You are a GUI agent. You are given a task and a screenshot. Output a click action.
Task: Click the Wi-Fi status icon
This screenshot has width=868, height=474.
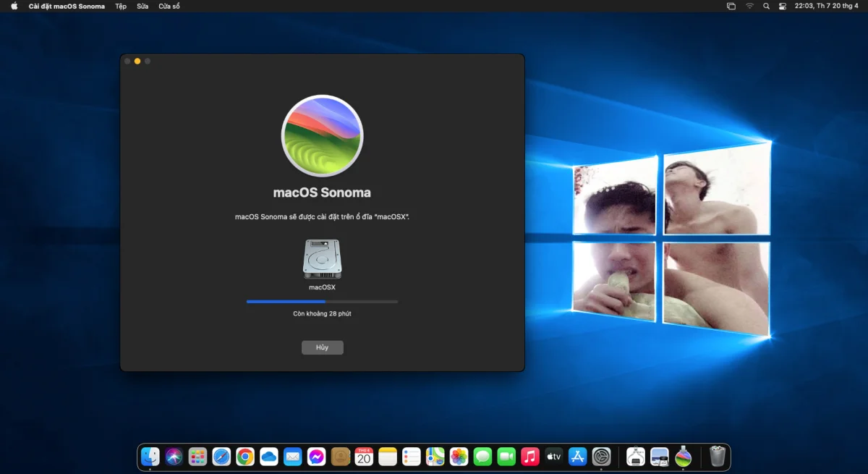(749, 6)
